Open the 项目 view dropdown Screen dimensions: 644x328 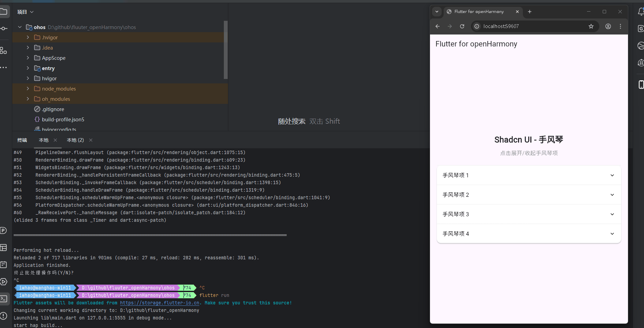coord(26,12)
